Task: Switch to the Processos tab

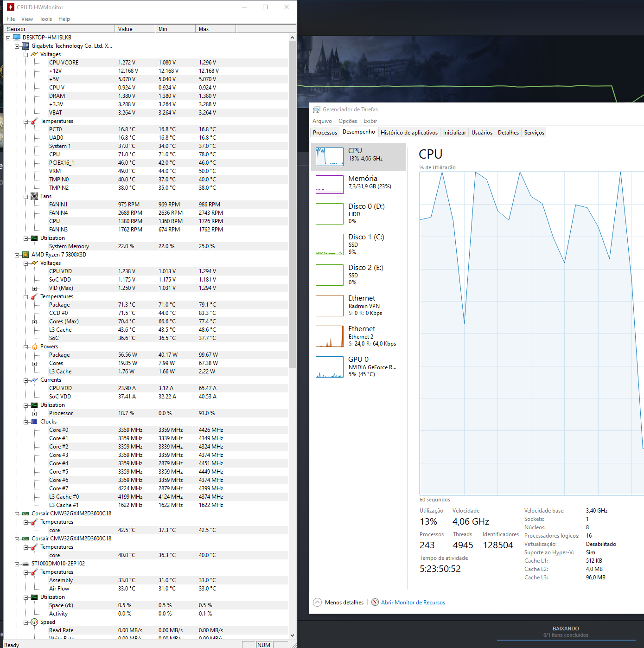Action: point(325,133)
